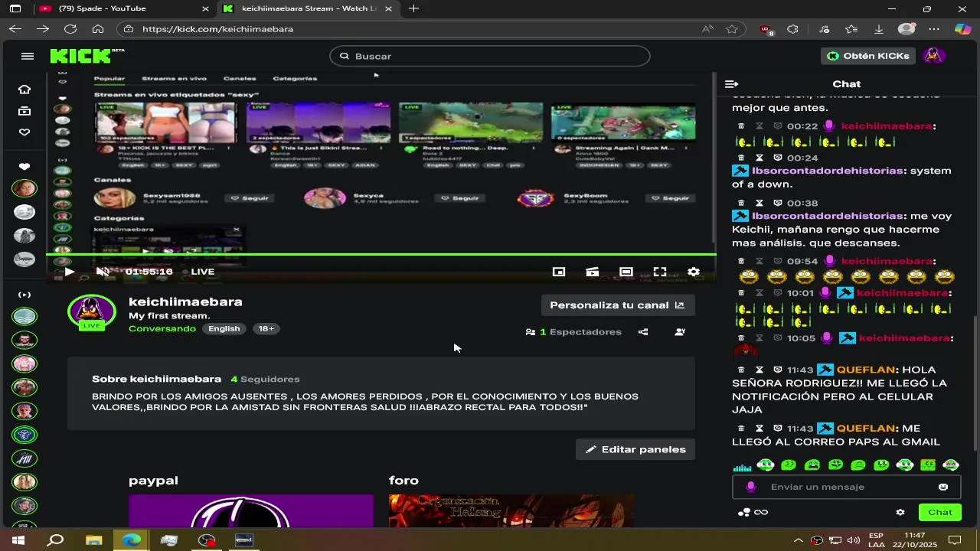Send message with green Chat button
The image size is (980, 551).
click(940, 513)
